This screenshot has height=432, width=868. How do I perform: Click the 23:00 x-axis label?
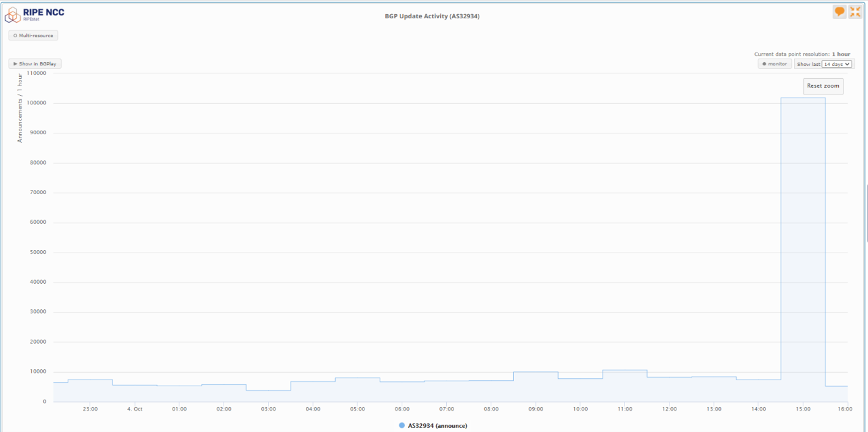(x=90, y=409)
